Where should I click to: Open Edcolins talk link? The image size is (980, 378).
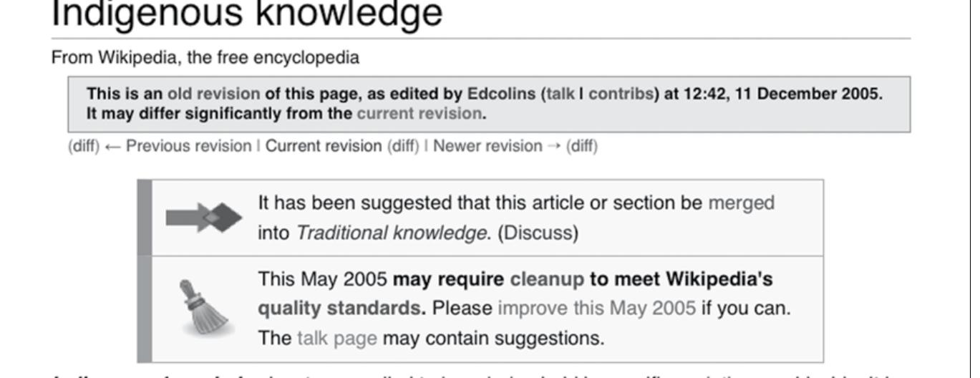pyautogui.click(x=560, y=94)
